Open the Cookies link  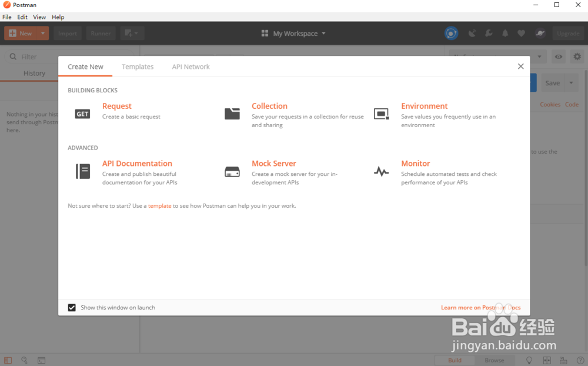[550, 104]
